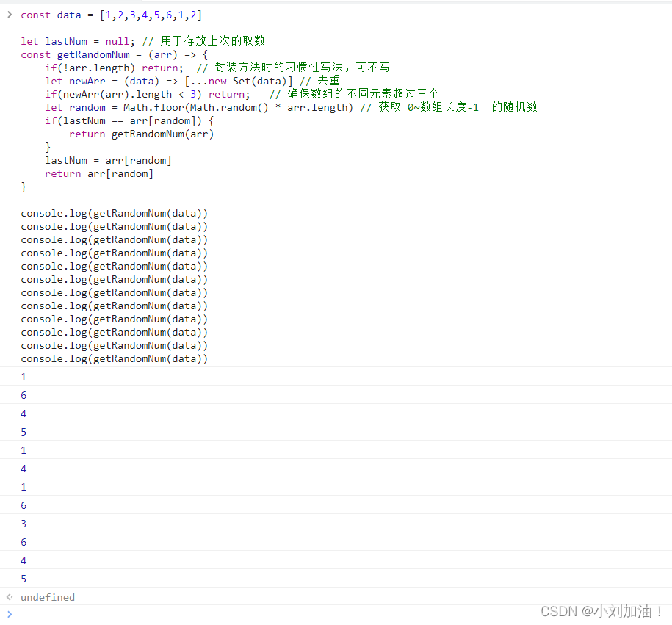672x625 pixels.
Task: Click the comment 用于存放上次的取数
Action: [x=203, y=41]
